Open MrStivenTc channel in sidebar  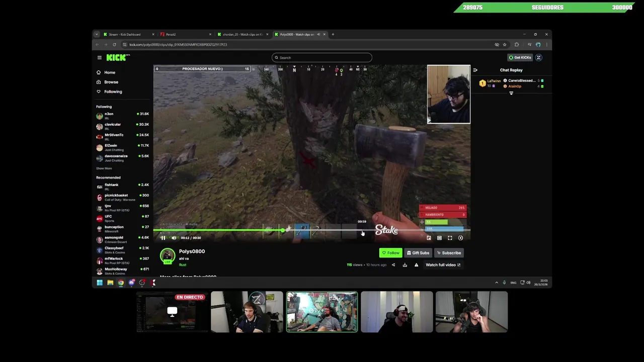122,137
